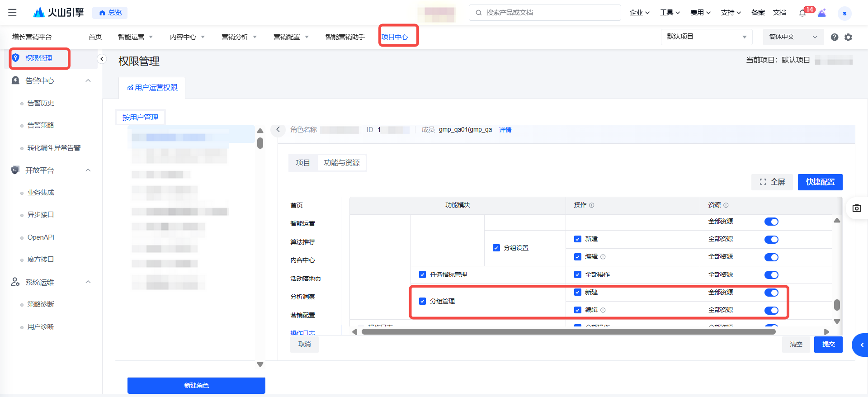Open the help question mark icon
The image size is (868, 397).
(x=835, y=37)
